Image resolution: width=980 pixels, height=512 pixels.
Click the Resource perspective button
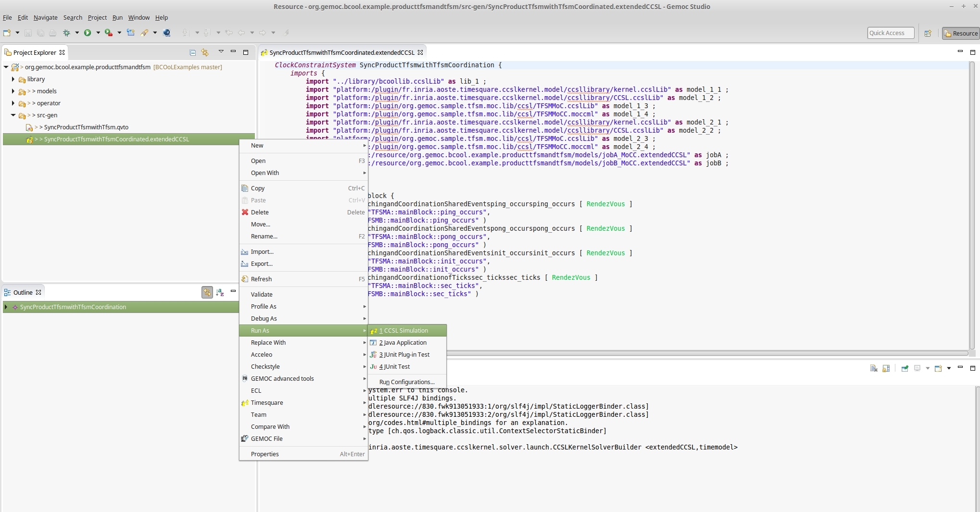(960, 33)
